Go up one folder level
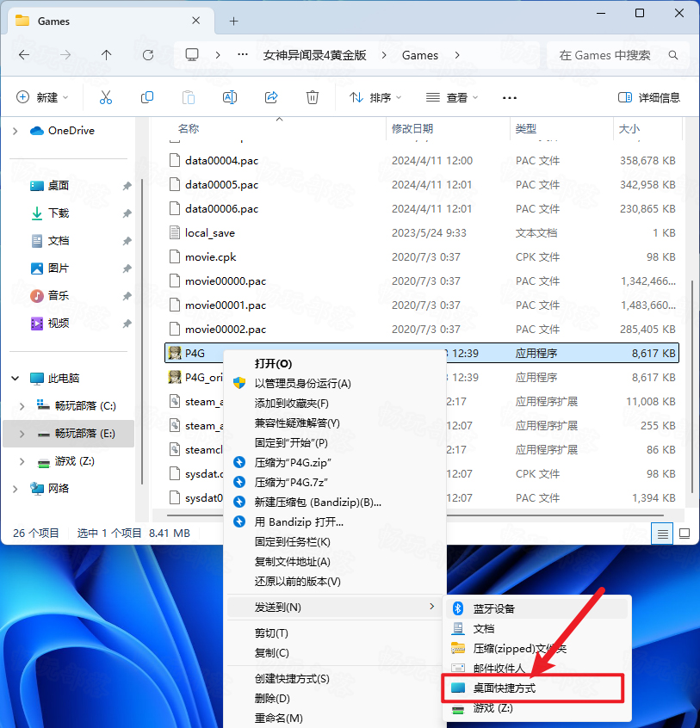This screenshot has width=700, height=728. (107, 55)
